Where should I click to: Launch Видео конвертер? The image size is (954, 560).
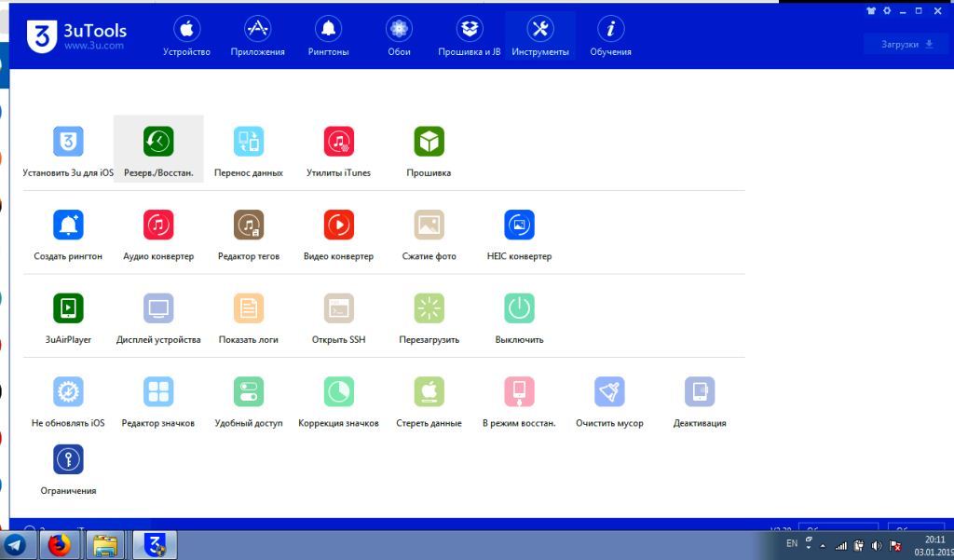pos(338,236)
